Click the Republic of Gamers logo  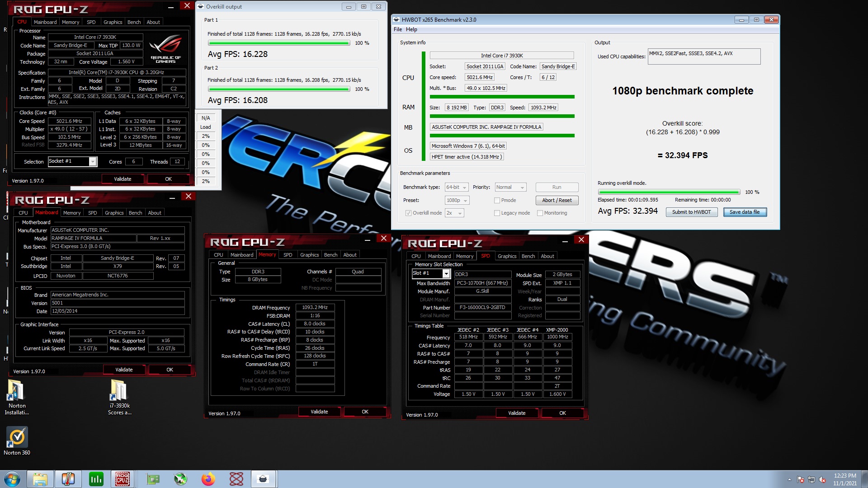165,49
